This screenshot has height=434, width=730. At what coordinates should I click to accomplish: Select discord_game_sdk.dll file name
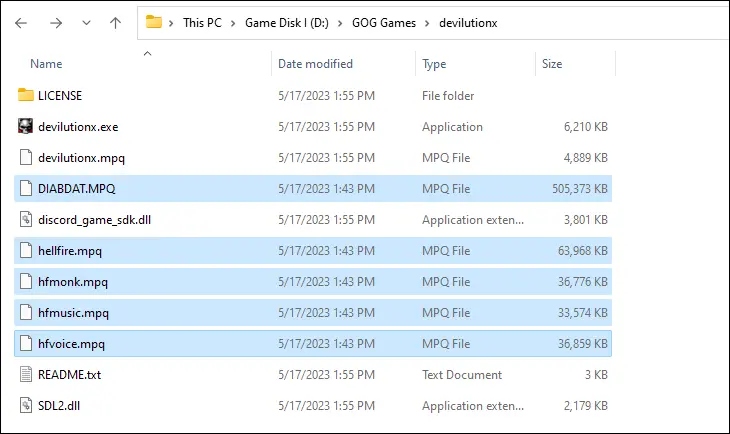95,220
